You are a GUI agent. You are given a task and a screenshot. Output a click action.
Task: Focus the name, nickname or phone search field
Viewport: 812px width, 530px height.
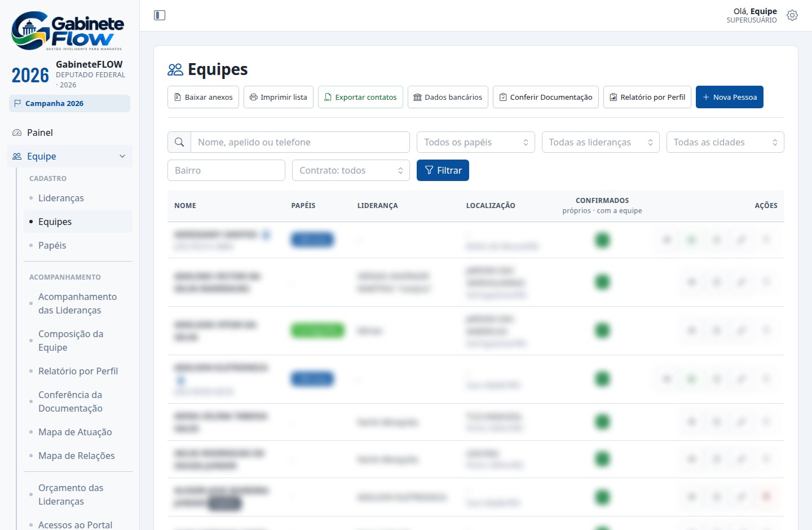tap(300, 142)
